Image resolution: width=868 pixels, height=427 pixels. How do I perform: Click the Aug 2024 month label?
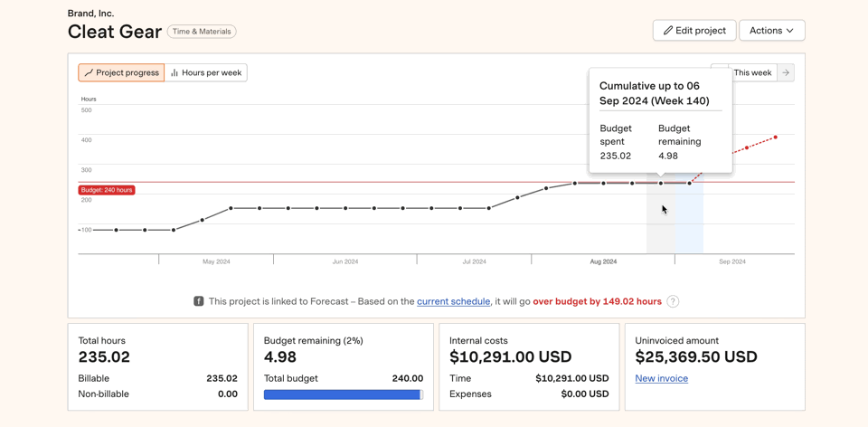603,261
